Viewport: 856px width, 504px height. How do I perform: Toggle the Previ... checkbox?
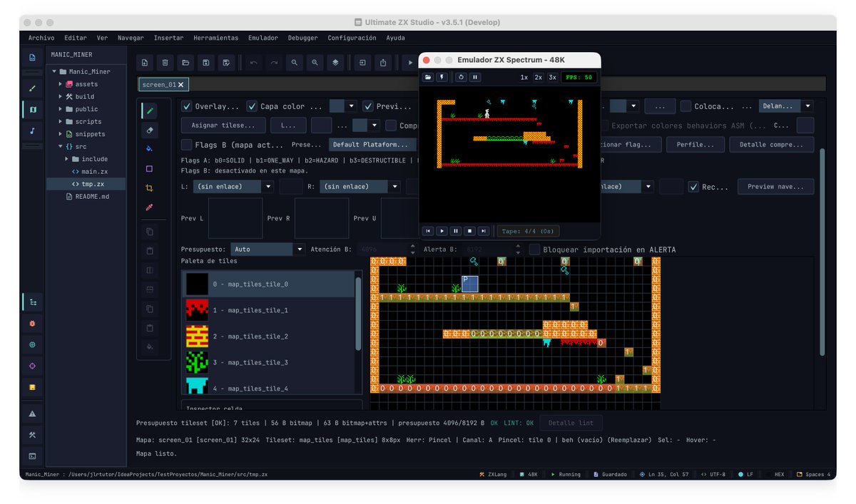pyautogui.click(x=368, y=106)
